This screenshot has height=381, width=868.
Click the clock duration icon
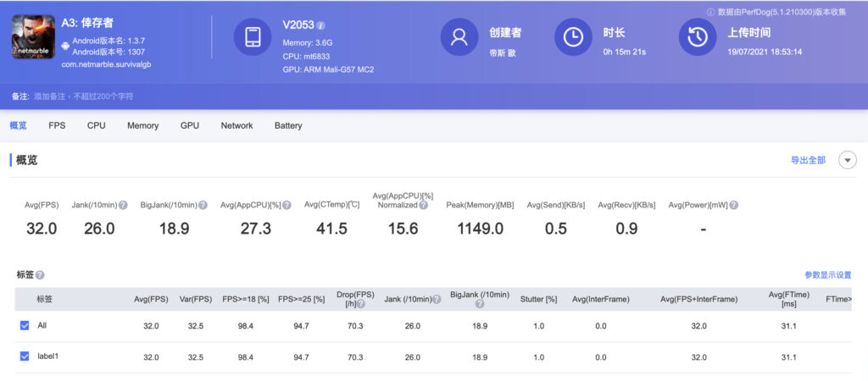[x=573, y=37]
